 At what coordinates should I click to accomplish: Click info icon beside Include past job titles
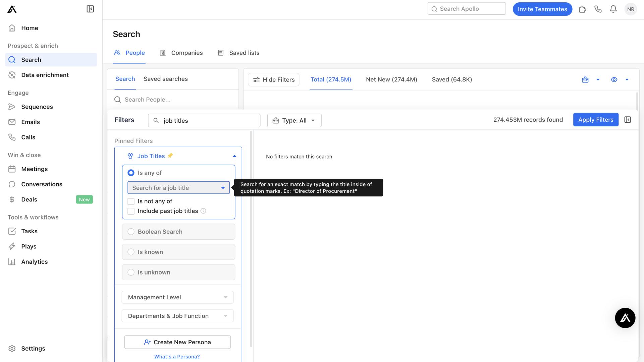pyautogui.click(x=203, y=211)
